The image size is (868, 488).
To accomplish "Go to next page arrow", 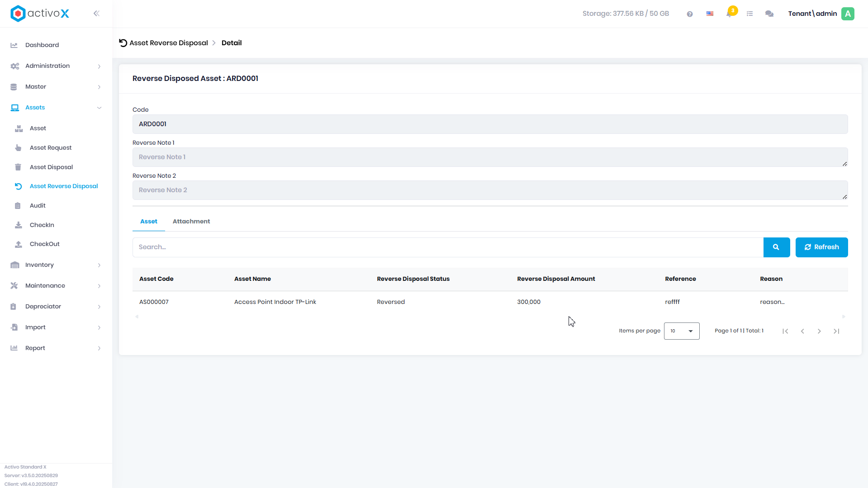I will tap(819, 332).
